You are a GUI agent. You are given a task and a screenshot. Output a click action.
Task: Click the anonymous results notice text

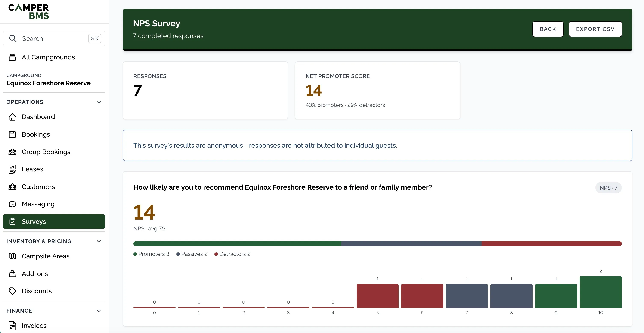coord(265,145)
